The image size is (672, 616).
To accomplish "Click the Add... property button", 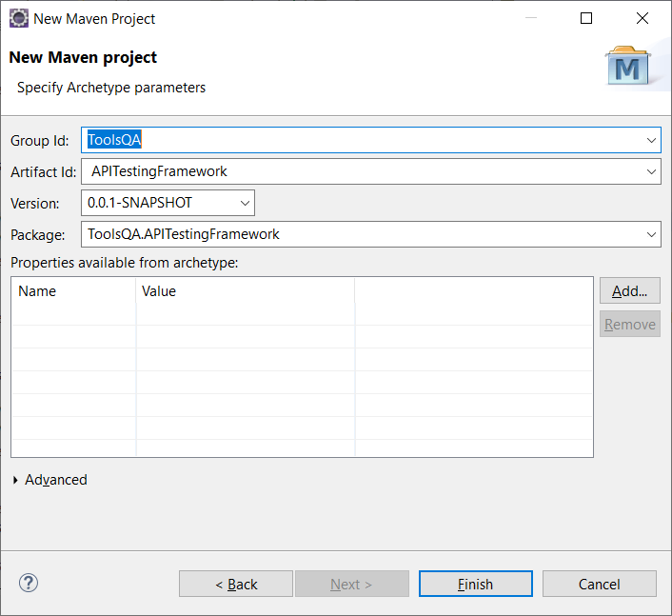I will point(630,290).
